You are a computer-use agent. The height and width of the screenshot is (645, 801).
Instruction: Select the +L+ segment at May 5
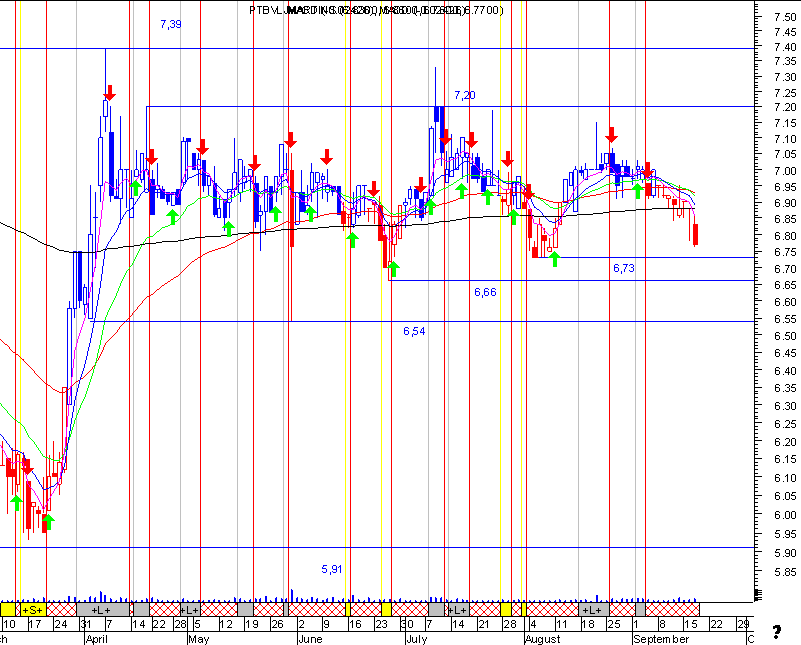tap(190, 610)
